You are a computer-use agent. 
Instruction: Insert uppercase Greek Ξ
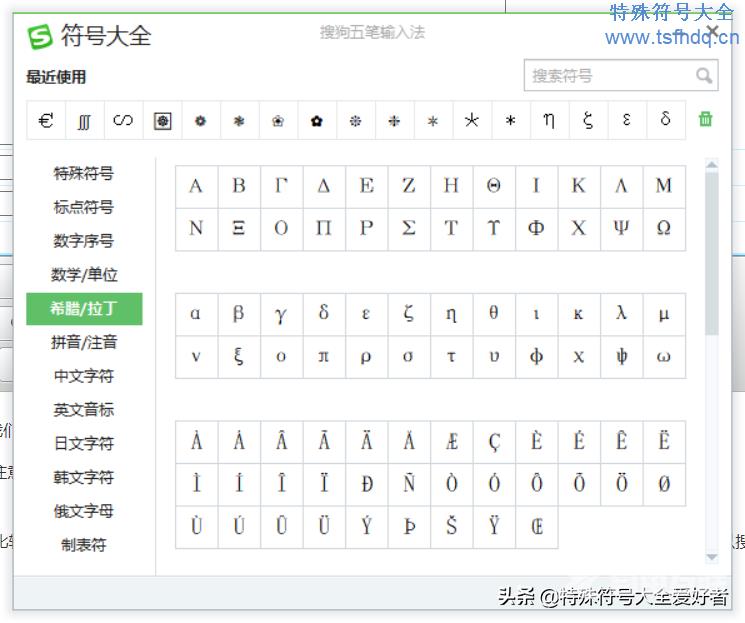(239, 229)
